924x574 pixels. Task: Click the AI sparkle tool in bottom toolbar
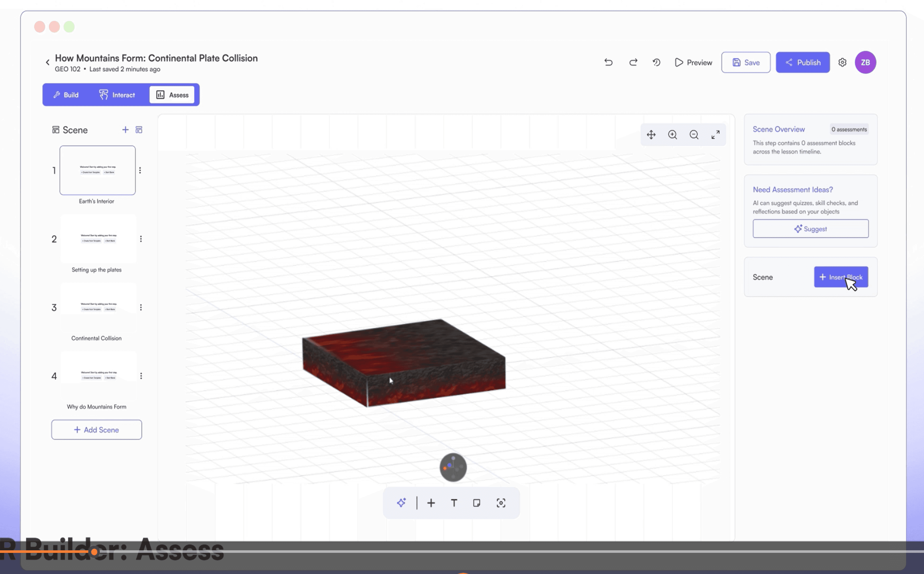(x=401, y=503)
